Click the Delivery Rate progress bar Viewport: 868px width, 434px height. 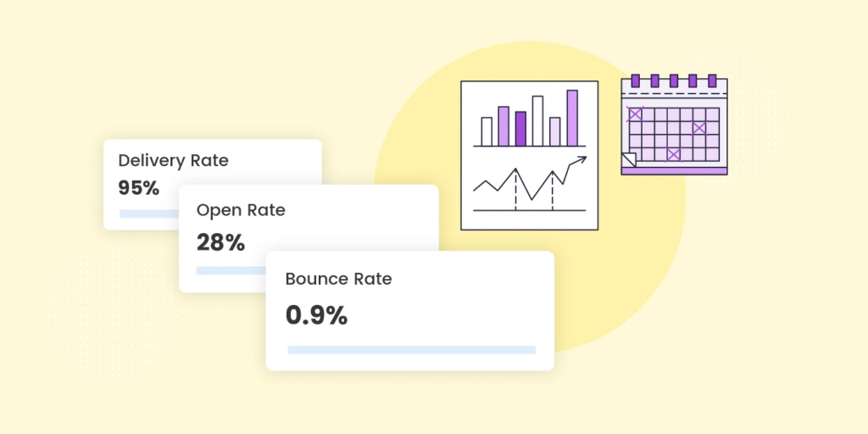click(x=149, y=214)
